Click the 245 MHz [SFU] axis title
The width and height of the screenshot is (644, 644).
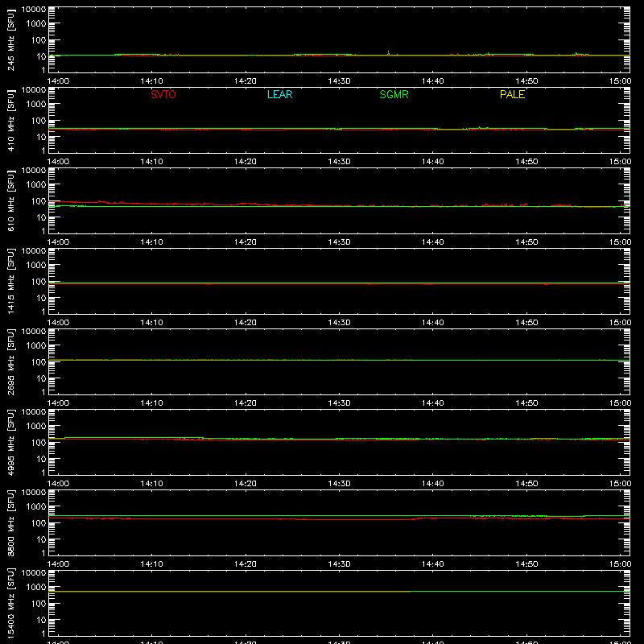click(x=10, y=39)
